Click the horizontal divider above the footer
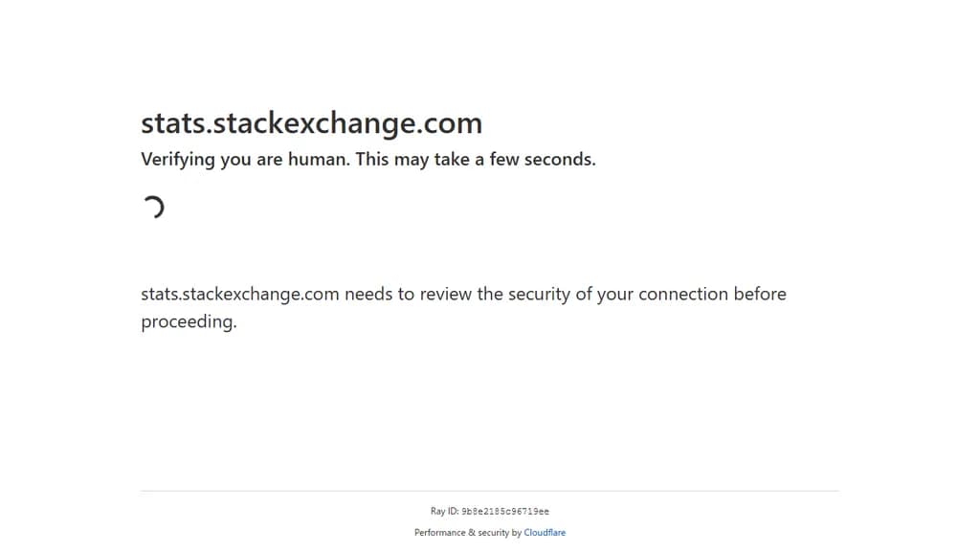 (489, 491)
